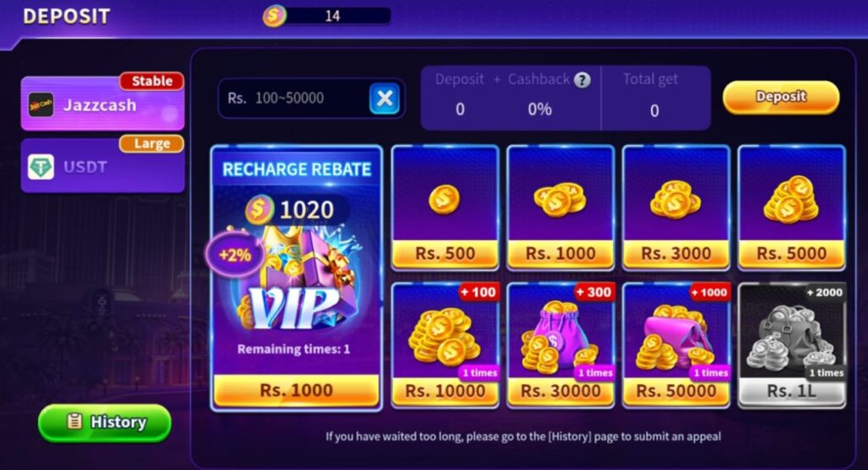Select Rs. 10000 package with +100 bonus

click(445, 345)
